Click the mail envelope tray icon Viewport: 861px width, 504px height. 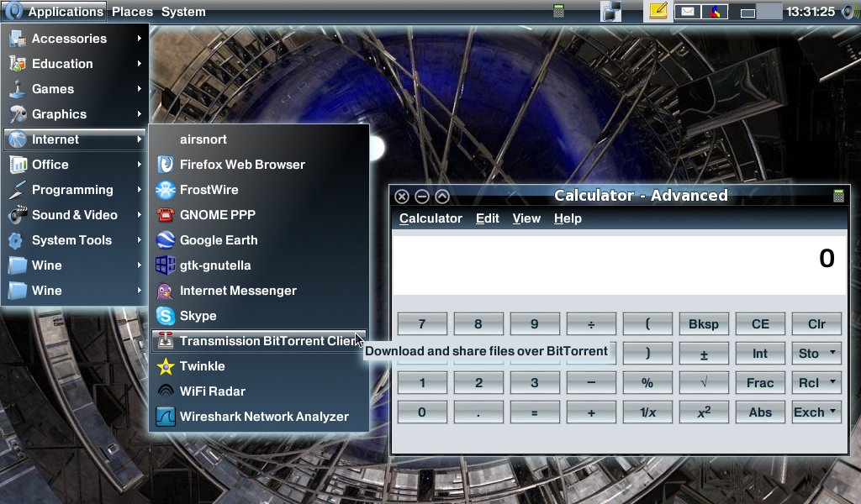point(688,12)
